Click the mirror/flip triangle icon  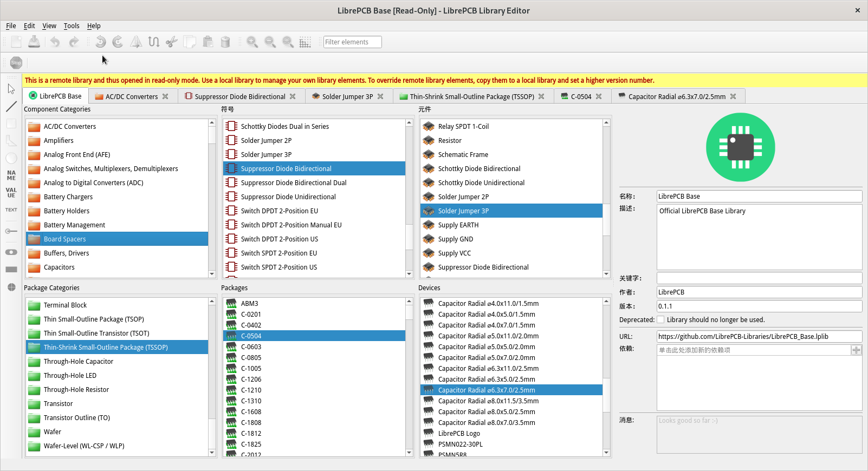pos(136,42)
